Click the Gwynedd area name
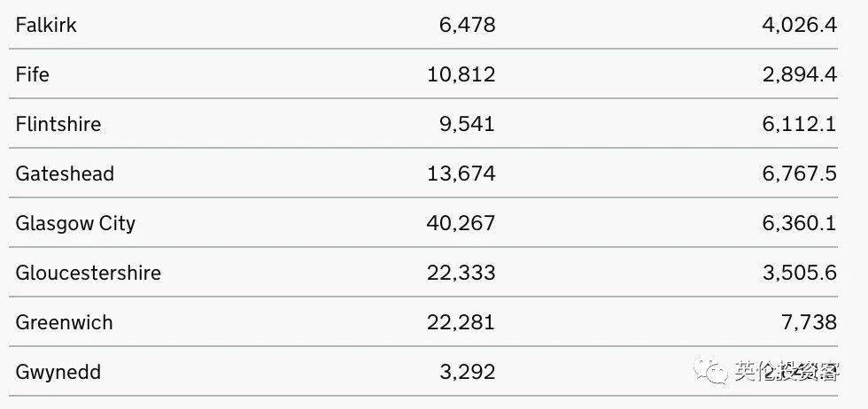The height and width of the screenshot is (409, 868). [58, 372]
